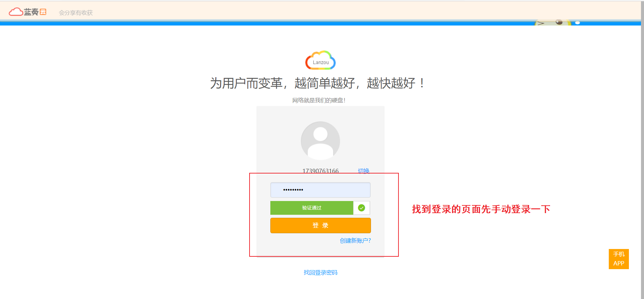Viewport: 644px width, 299px height.
Task: Click the 网络就是我们的硬盘! subtitle
Action: 319,100
